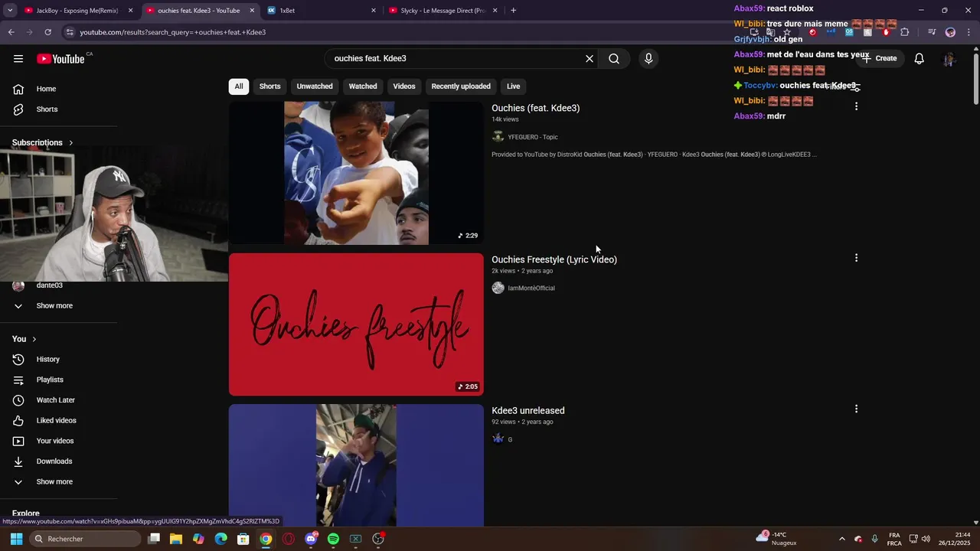The image size is (980, 551).
Task: Open the YouTube hamburger guide menu
Action: [x=18, y=59]
